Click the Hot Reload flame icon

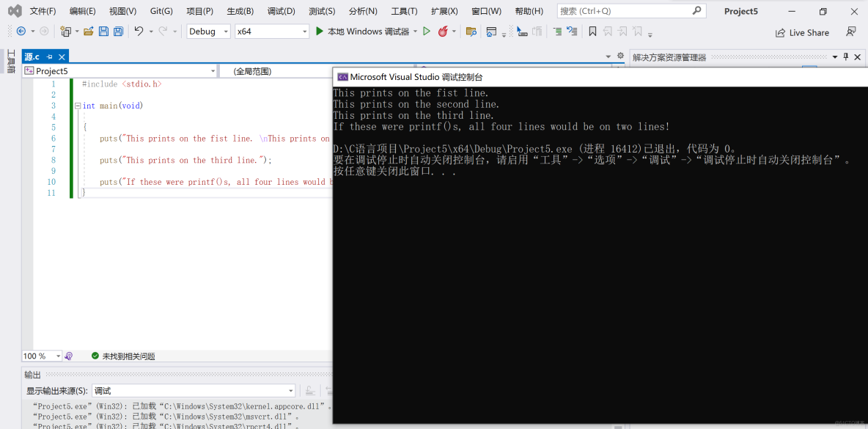click(x=443, y=32)
